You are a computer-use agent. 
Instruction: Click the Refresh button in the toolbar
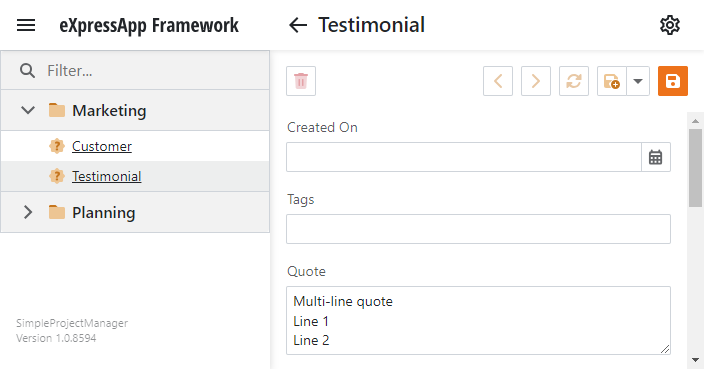tap(574, 81)
